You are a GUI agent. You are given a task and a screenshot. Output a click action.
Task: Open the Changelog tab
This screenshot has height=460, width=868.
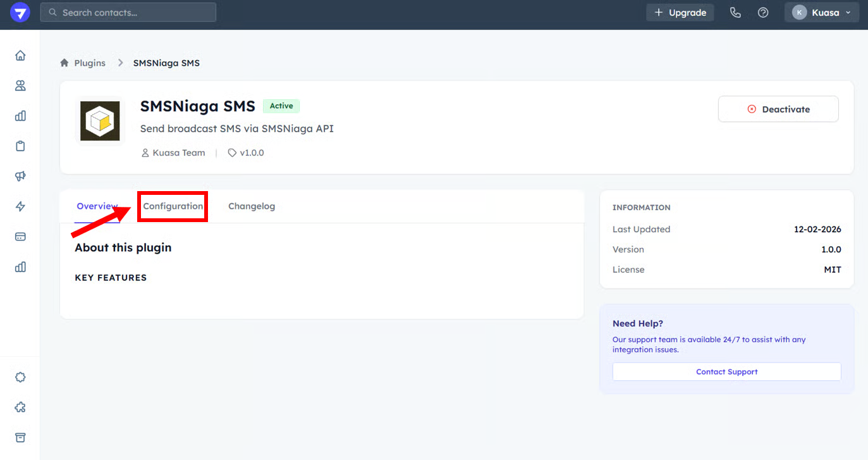(252, 206)
